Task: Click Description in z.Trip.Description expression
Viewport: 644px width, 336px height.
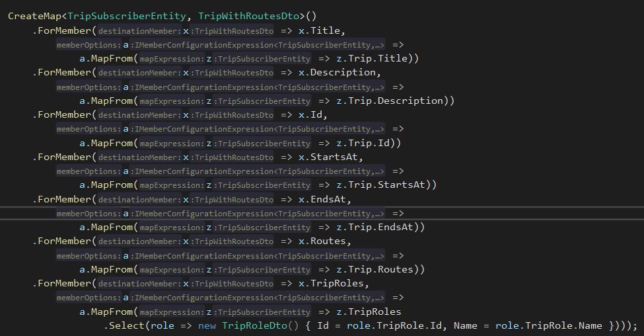Action: [x=410, y=101]
